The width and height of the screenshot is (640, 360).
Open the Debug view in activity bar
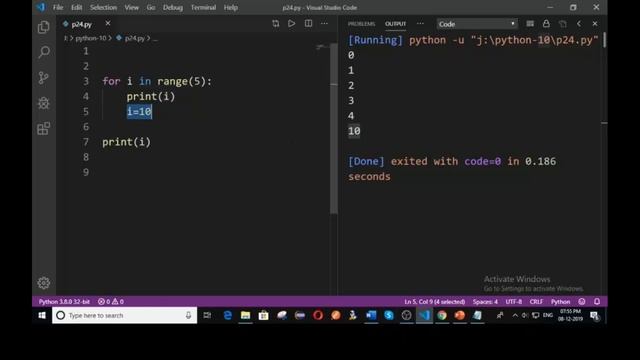click(x=44, y=103)
